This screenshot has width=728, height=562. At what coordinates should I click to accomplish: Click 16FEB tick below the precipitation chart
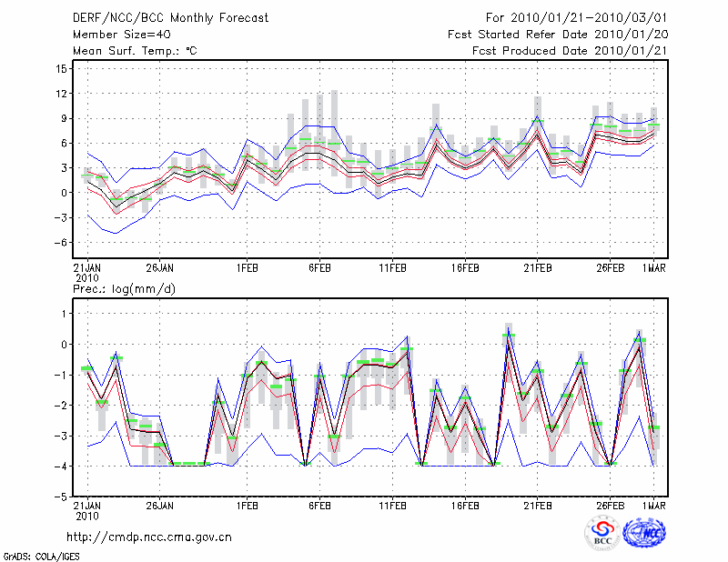(x=465, y=506)
